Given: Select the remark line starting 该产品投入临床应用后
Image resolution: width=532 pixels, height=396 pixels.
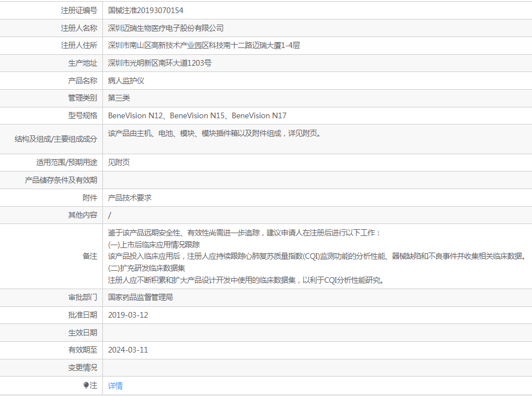Looking at the screenshot, I should point(317,257).
